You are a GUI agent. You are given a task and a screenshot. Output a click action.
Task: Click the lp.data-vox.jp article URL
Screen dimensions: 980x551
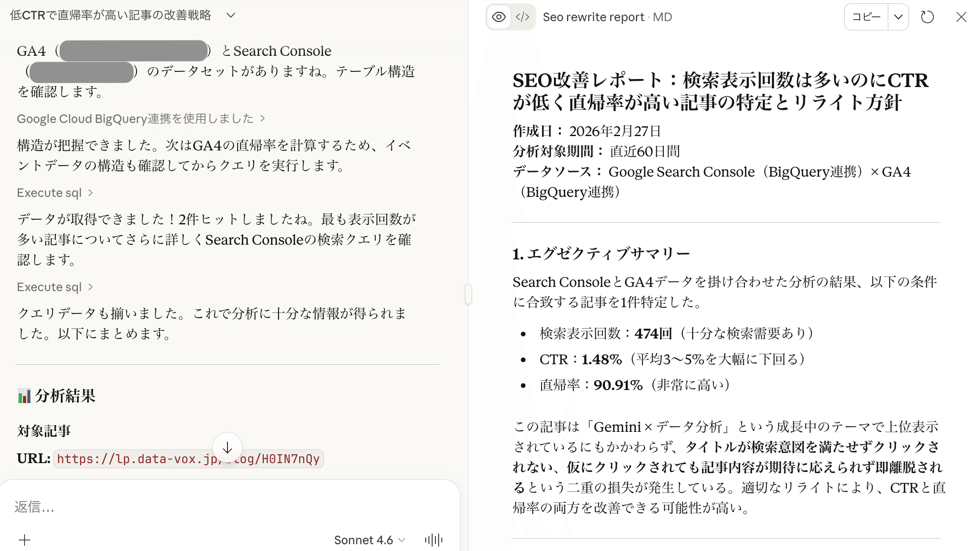point(188,459)
